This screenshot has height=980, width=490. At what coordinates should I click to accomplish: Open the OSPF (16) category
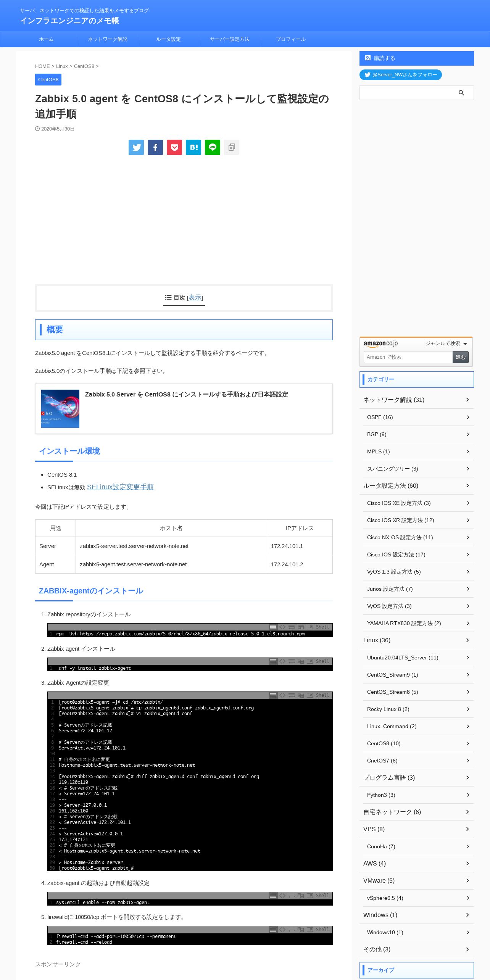(x=419, y=417)
